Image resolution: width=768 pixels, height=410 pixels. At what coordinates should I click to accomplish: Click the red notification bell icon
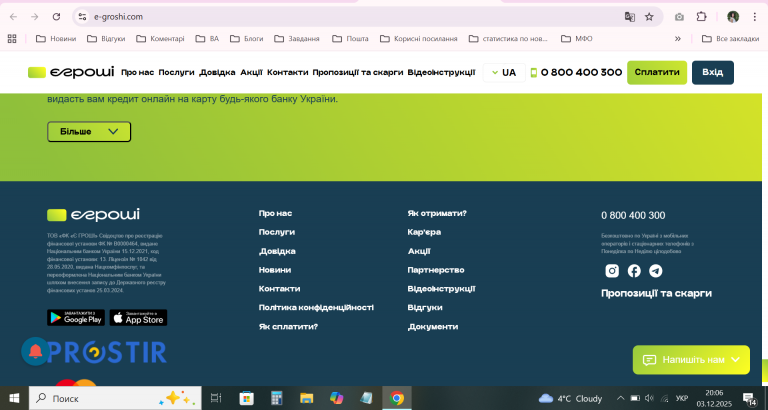35,351
